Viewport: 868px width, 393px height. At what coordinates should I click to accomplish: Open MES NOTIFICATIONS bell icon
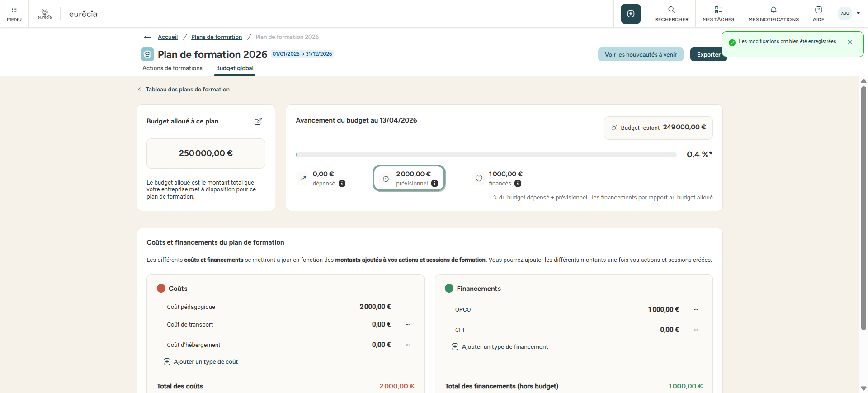(773, 10)
